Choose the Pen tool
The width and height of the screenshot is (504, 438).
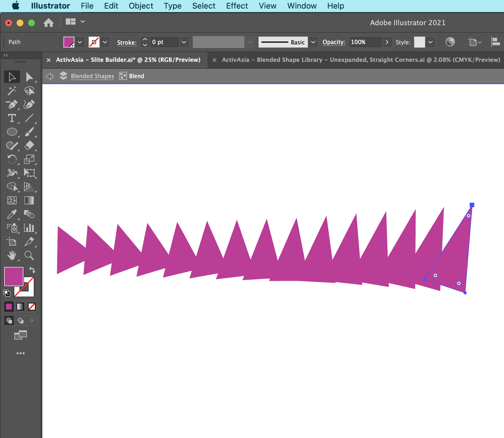pos(12,104)
